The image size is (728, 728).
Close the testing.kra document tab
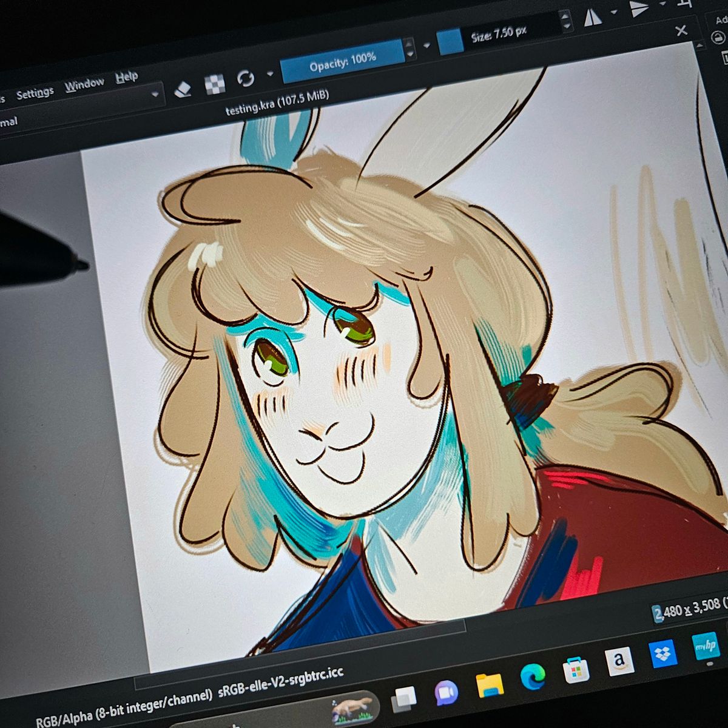(x=681, y=30)
